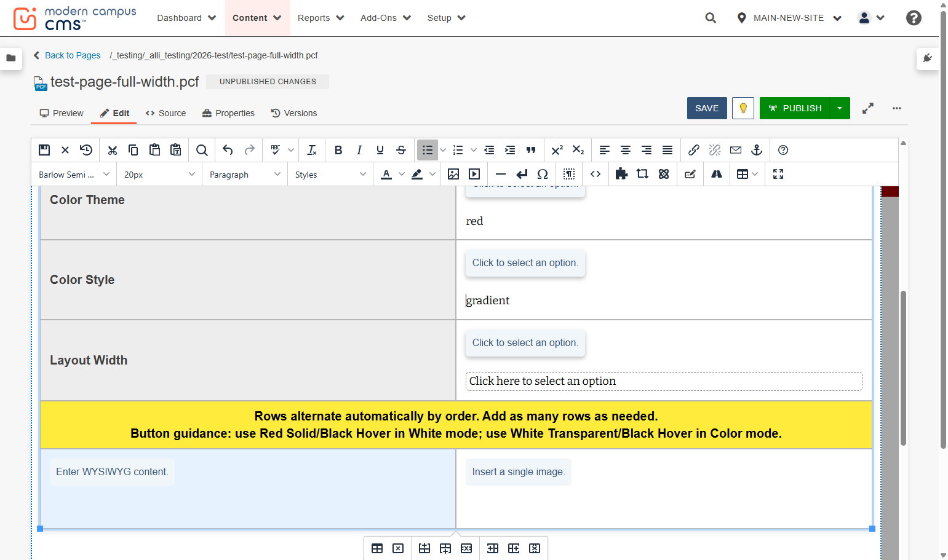Insert a special character (omega icon)
Image resolution: width=948 pixels, height=560 pixels.
click(x=543, y=174)
